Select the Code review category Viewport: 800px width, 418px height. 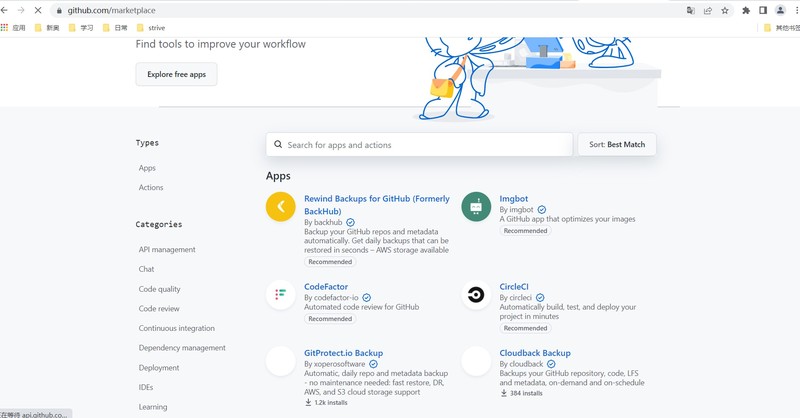click(x=159, y=309)
